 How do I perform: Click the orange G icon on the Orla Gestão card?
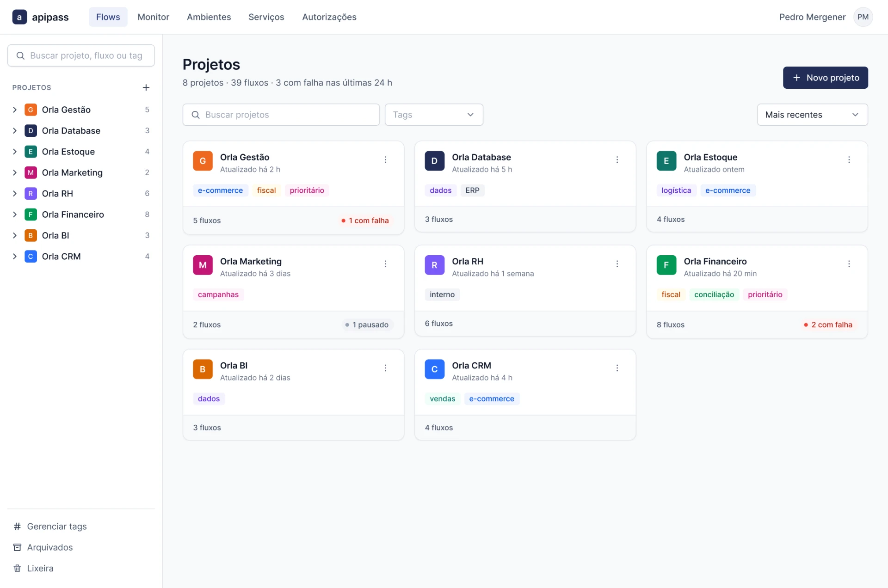[x=203, y=161]
